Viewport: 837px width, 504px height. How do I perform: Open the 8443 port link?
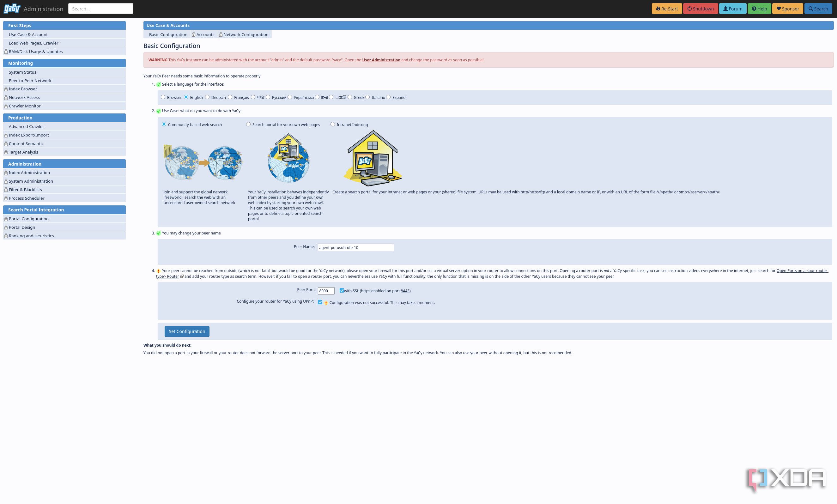click(x=405, y=291)
